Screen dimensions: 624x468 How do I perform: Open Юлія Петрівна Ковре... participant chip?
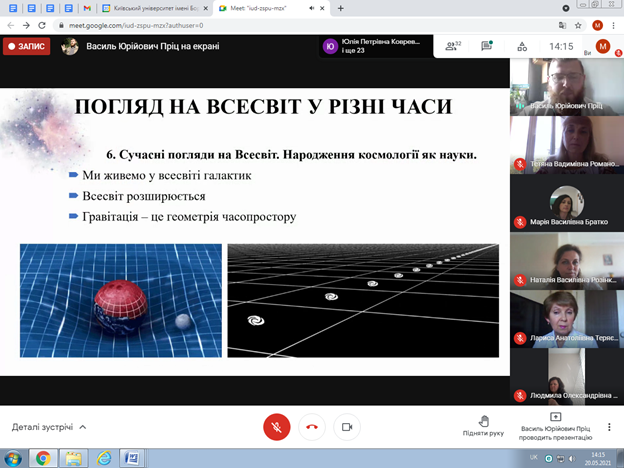point(375,46)
